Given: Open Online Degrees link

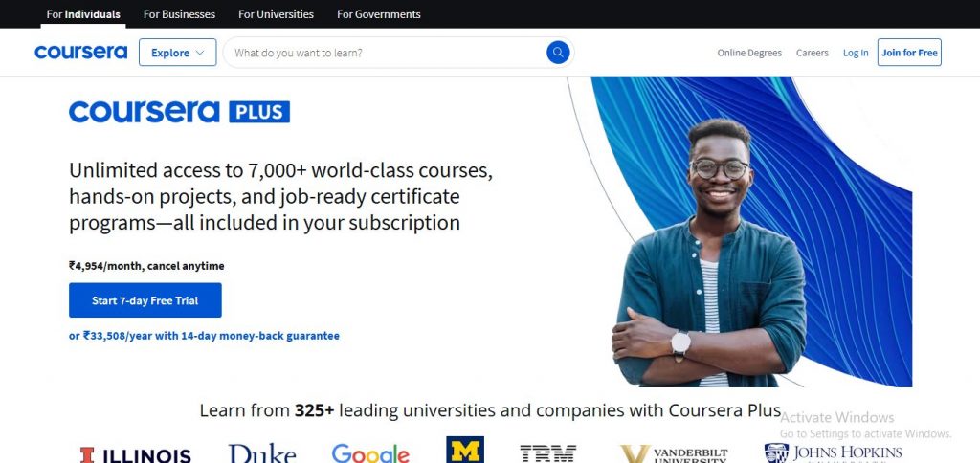Looking at the screenshot, I should [749, 54].
